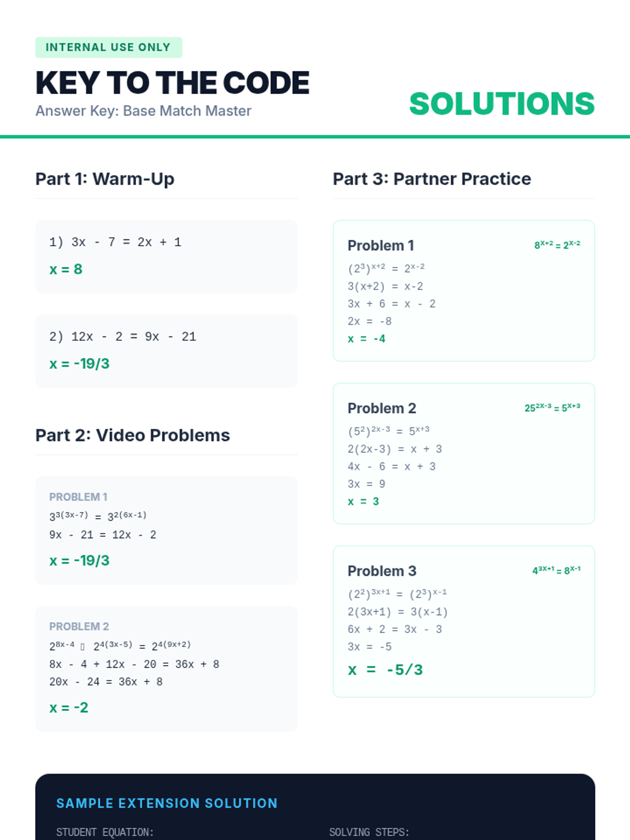Click the Partner Practice Problem 1 title
The width and height of the screenshot is (630, 840).
pos(381,245)
